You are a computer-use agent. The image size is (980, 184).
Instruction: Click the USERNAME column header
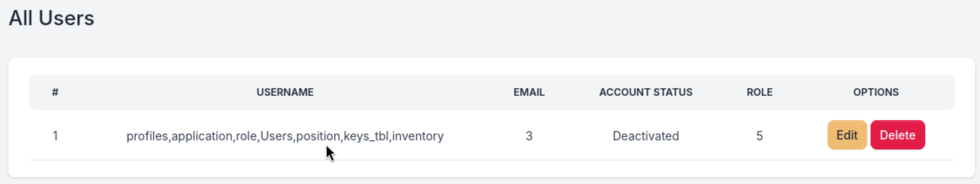point(285,92)
